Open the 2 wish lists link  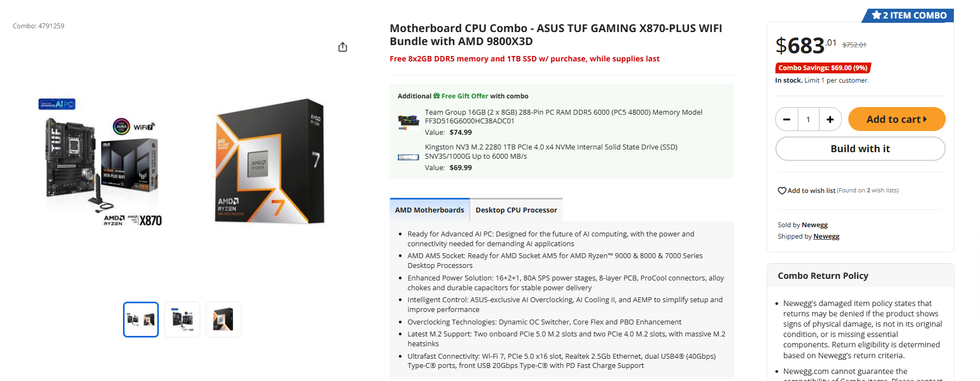(x=879, y=190)
